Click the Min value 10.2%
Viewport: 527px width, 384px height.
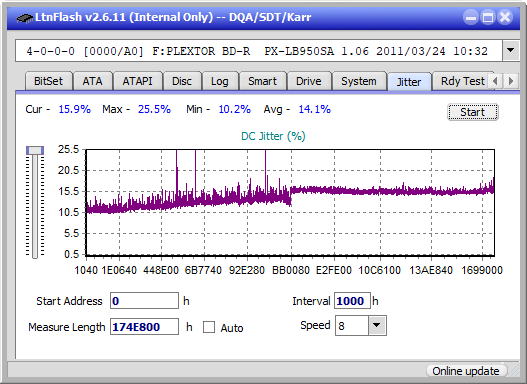point(235,109)
